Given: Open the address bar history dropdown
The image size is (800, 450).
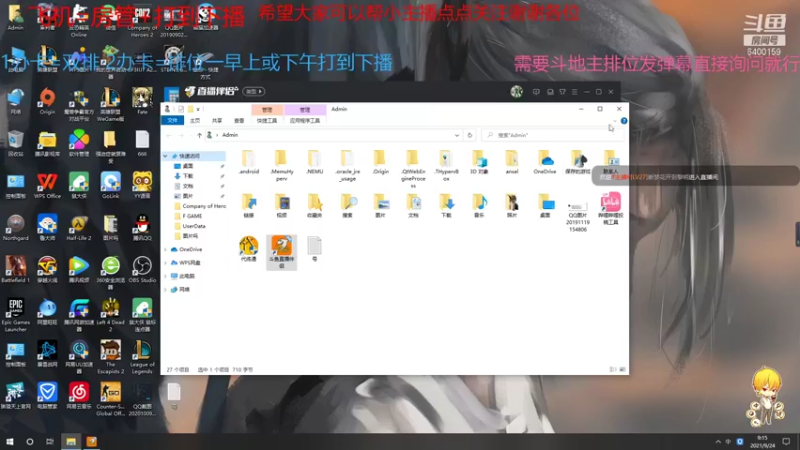Looking at the screenshot, I should [x=457, y=135].
